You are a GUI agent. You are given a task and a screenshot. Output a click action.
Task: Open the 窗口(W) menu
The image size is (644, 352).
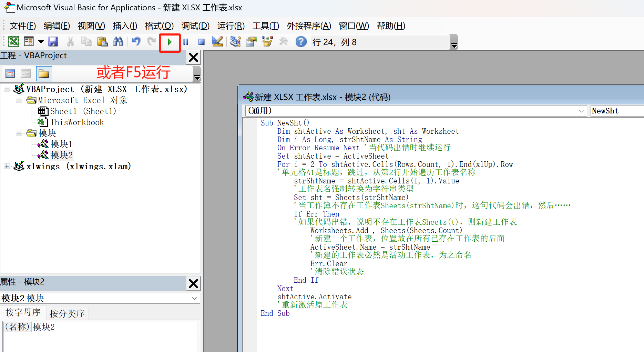(354, 26)
